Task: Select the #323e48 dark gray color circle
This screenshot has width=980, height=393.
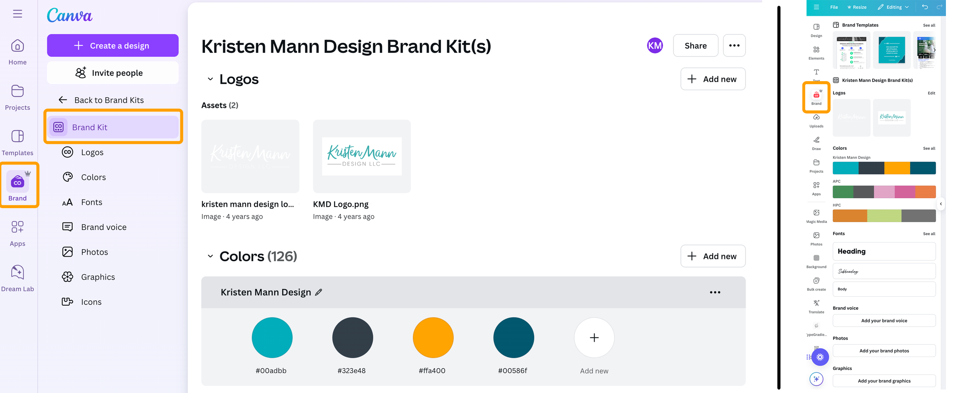Action: [353, 338]
